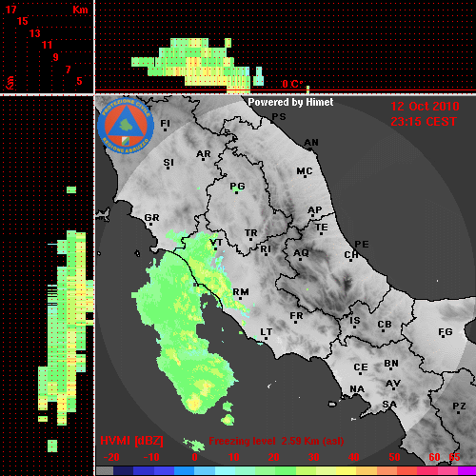The height and width of the screenshot is (476, 476).
Task: Click the AP city label
Action: click(x=315, y=210)
